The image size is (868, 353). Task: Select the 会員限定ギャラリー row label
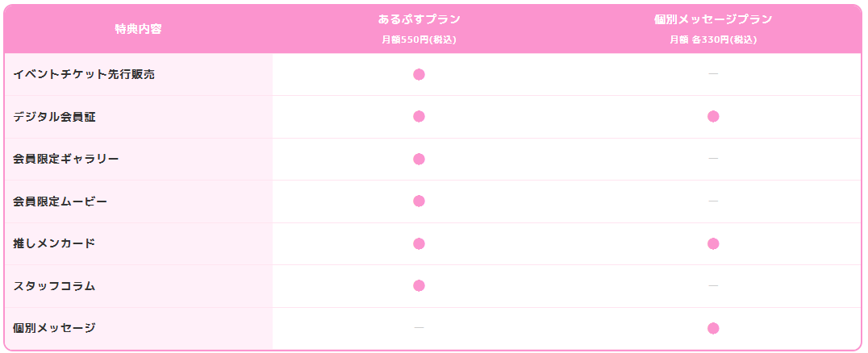[x=66, y=159]
